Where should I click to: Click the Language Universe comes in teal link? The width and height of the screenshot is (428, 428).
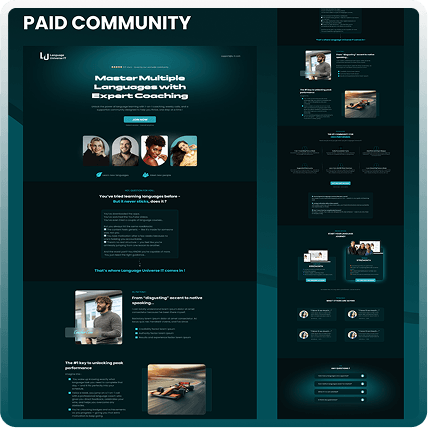tap(140, 270)
